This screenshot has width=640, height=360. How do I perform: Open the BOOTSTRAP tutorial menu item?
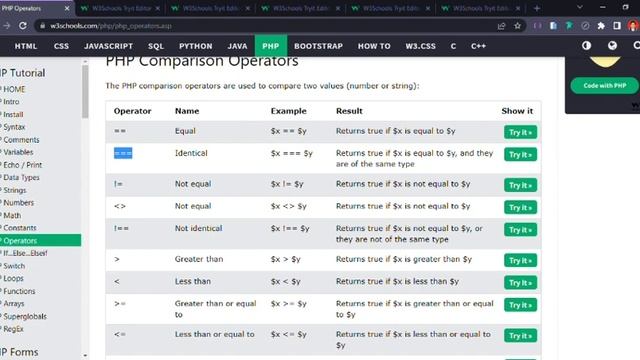[318, 46]
